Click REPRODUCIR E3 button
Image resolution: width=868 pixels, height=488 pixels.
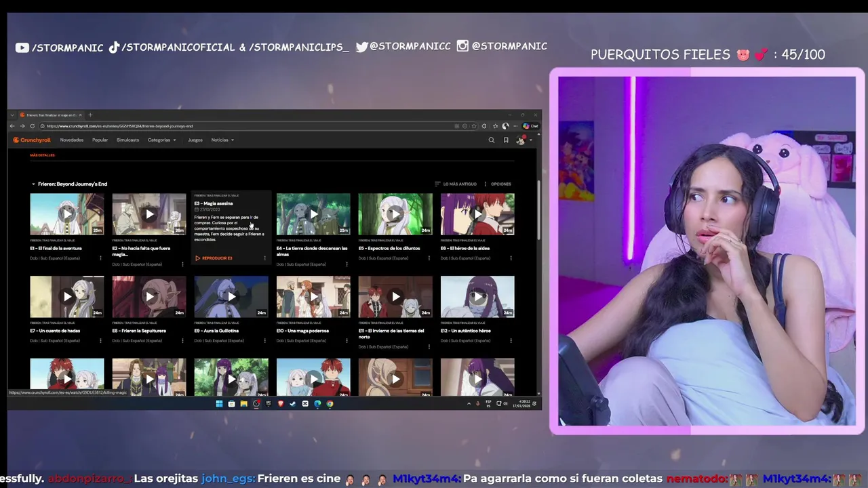(214, 258)
